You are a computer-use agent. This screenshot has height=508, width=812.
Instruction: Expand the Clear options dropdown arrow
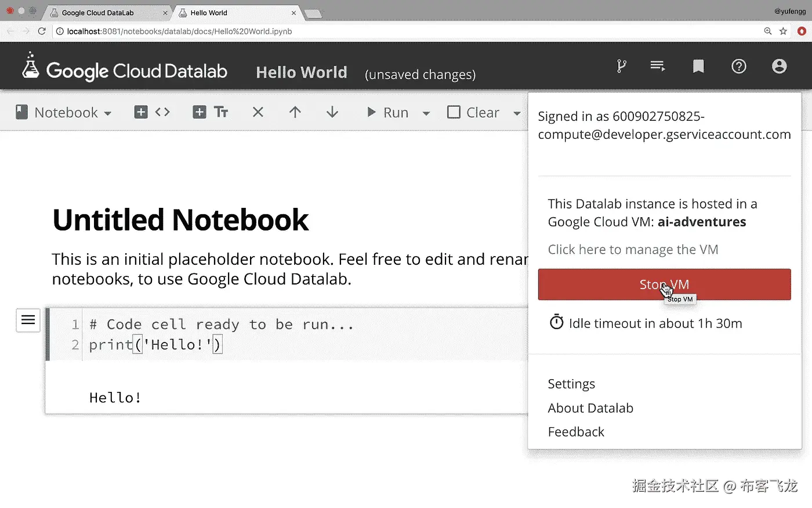pos(517,113)
